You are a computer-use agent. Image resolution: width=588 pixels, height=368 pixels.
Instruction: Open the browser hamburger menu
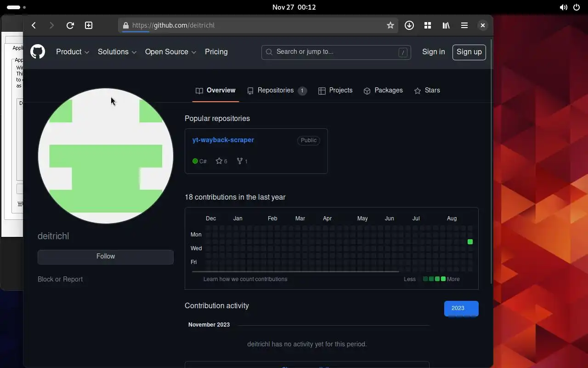464,25
